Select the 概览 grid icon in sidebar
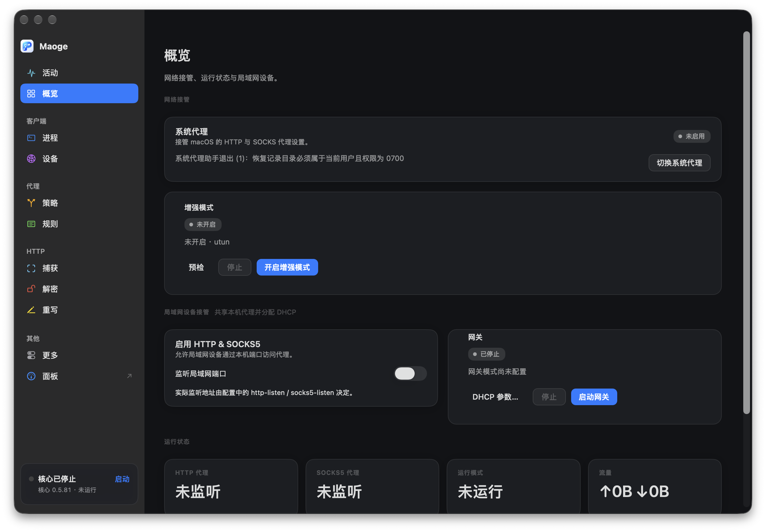 tap(31, 94)
